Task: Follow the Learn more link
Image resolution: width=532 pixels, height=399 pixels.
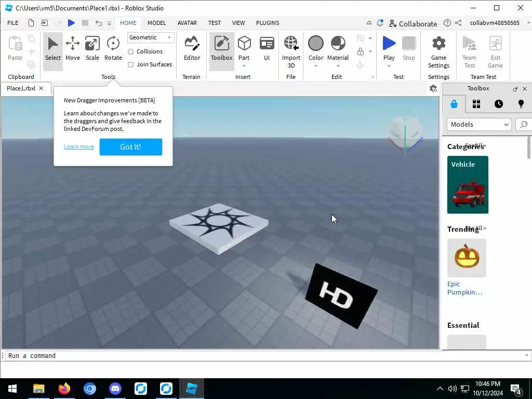Action: [79, 147]
